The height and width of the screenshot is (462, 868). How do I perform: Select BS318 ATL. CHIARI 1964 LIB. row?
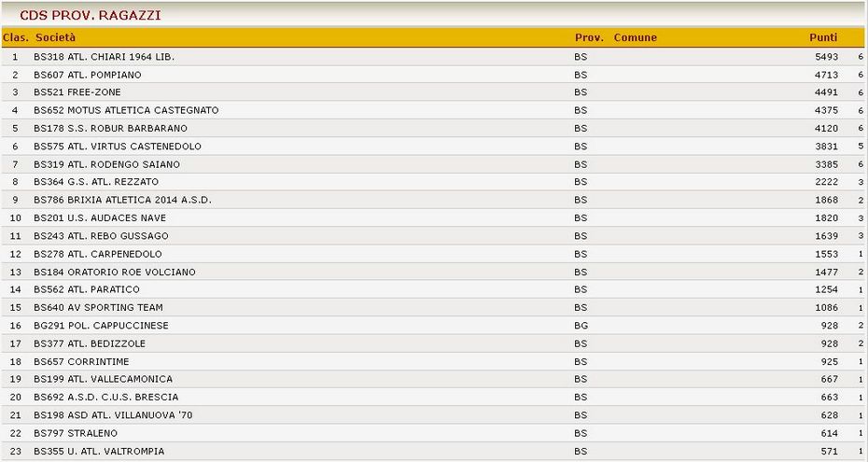434,56
